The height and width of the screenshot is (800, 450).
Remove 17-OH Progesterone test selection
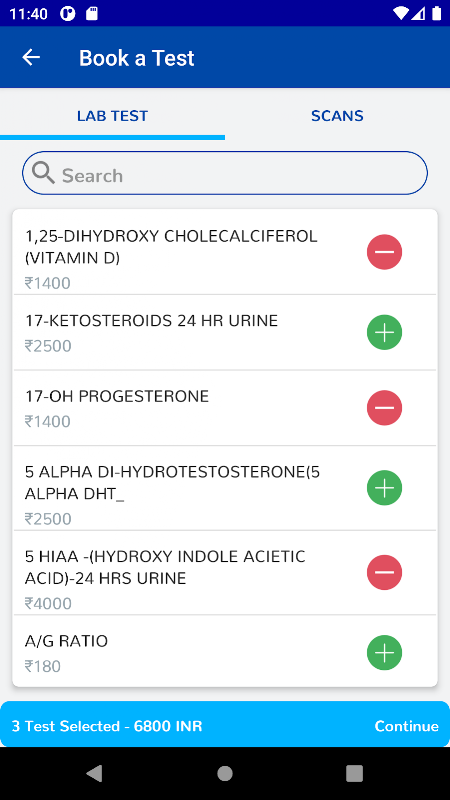click(384, 408)
